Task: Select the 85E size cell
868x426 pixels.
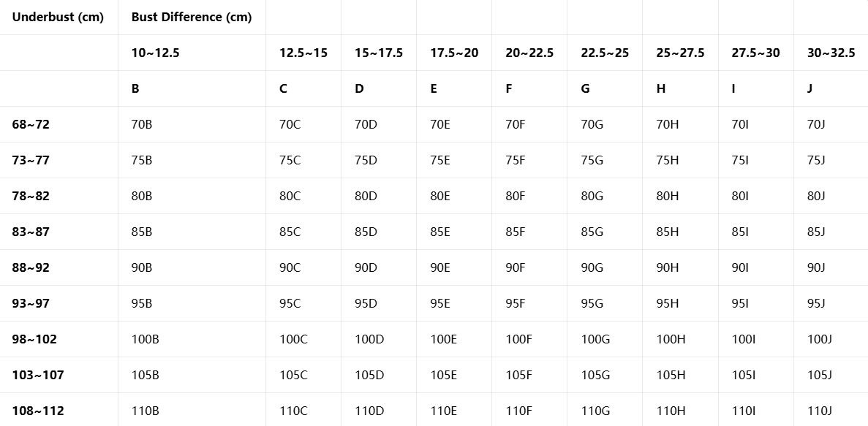Action: point(440,232)
